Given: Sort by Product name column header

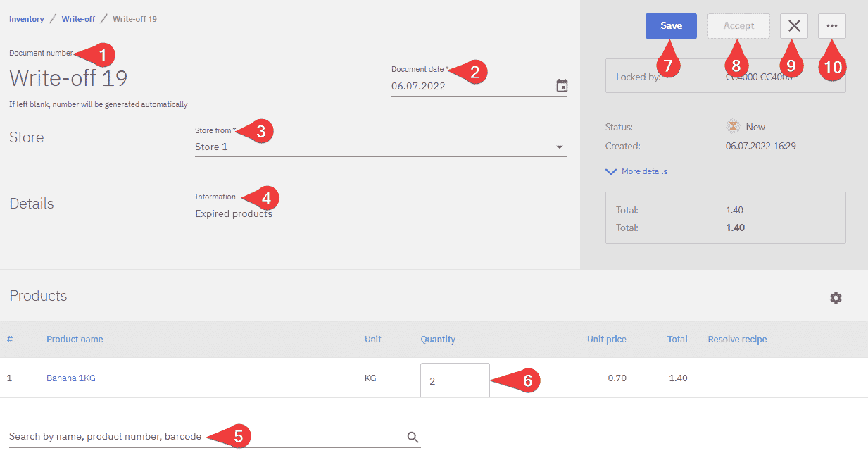Looking at the screenshot, I should point(75,340).
